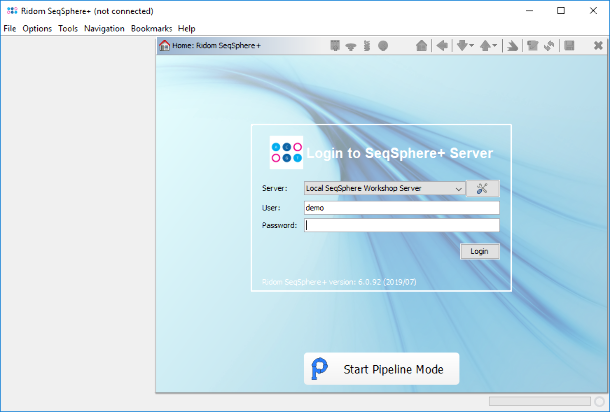Click the up arrow navigation icon
Screen dimensions: 610x412
pyautogui.click(x=485, y=46)
